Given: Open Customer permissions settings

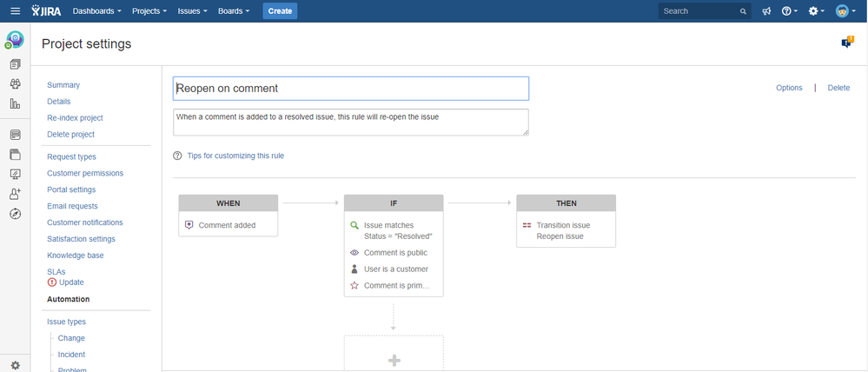Looking at the screenshot, I should pyautogui.click(x=85, y=173).
